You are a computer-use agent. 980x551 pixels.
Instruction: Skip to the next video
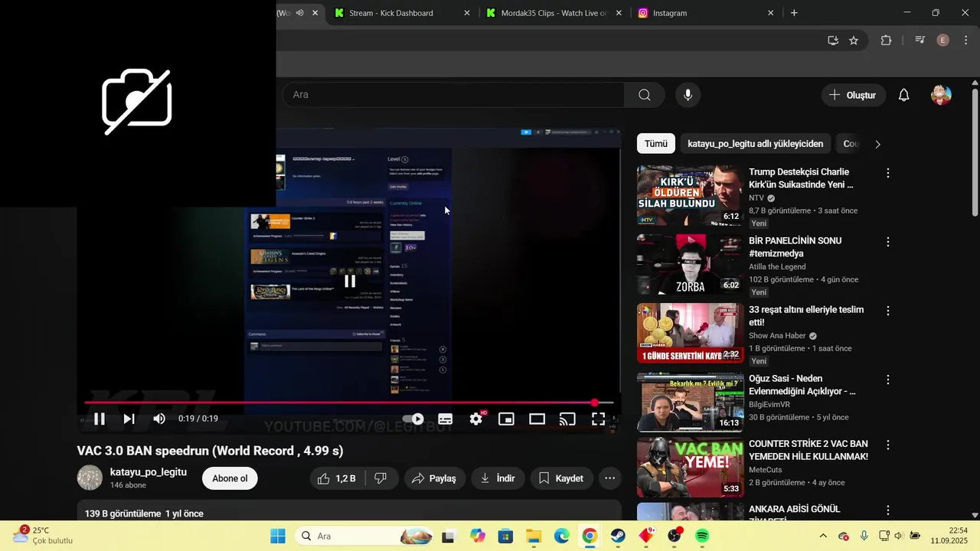point(129,419)
